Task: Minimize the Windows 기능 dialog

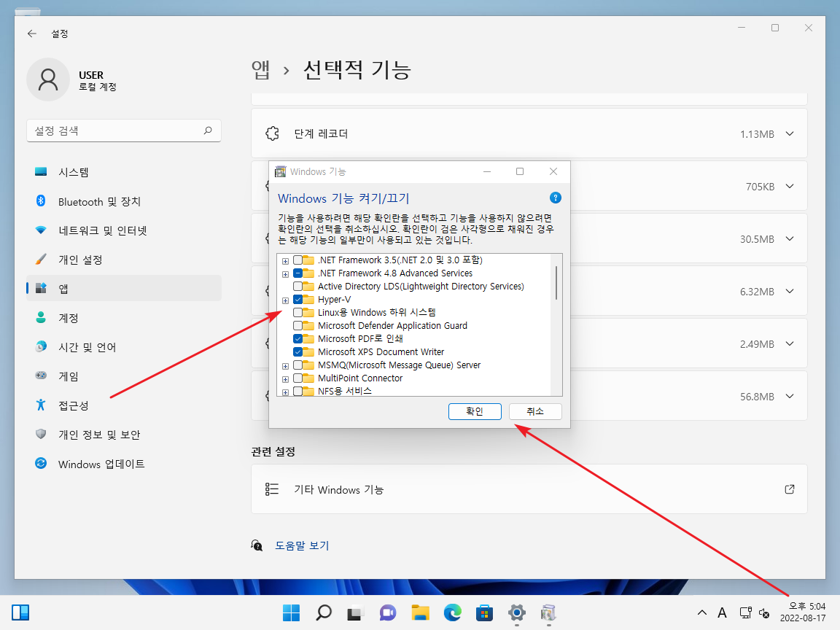Action: 487,171
